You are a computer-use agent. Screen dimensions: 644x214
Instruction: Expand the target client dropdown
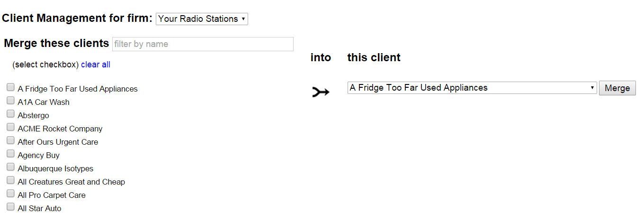click(x=472, y=88)
